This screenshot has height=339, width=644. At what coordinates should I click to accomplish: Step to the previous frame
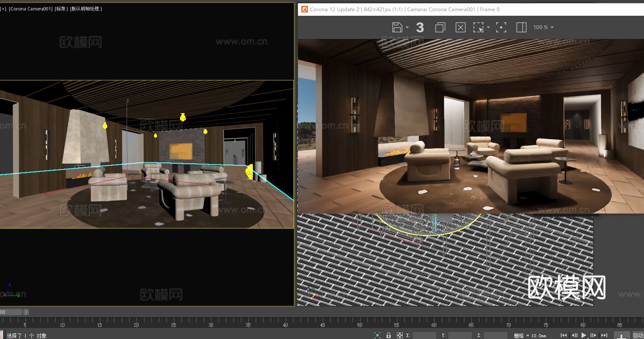coord(574,335)
